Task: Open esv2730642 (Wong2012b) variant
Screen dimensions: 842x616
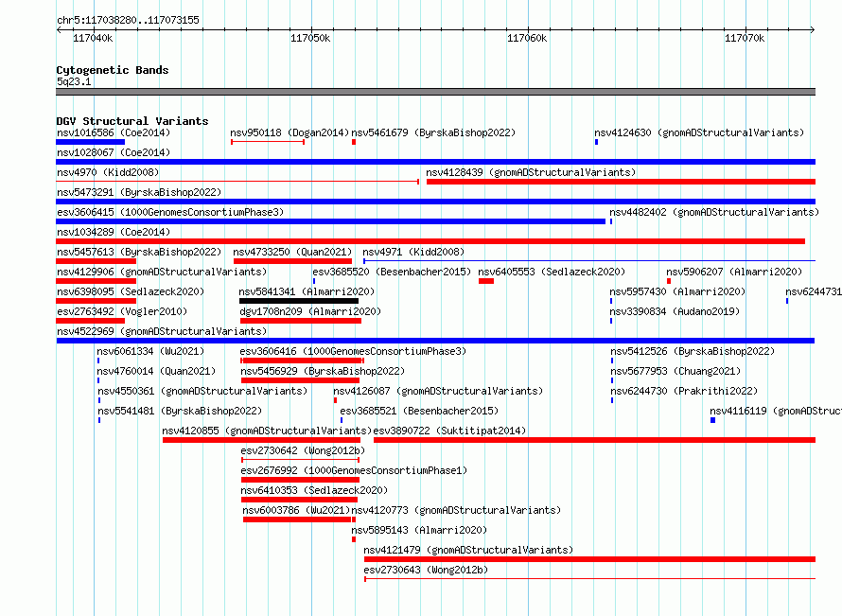Action: [x=303, y=450]
